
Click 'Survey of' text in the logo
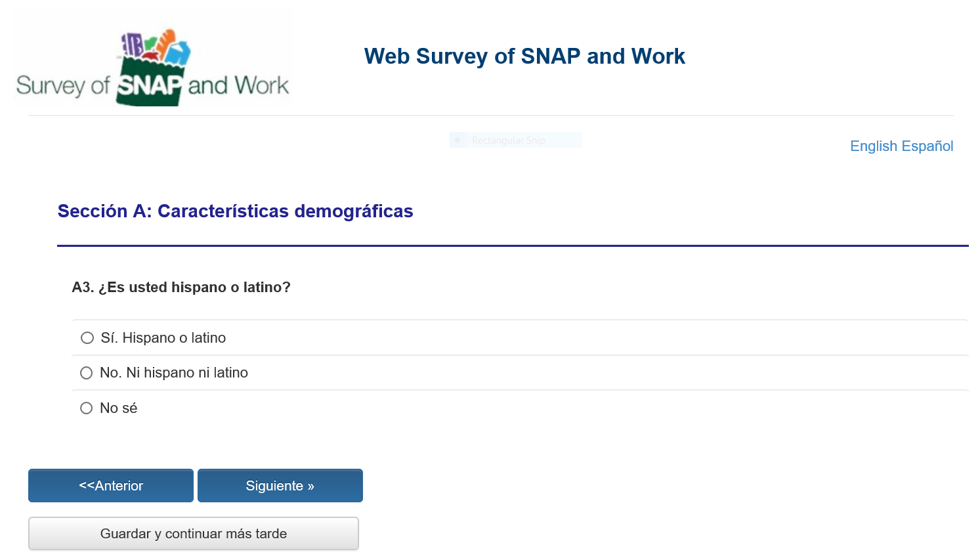[x=62, y=85]
